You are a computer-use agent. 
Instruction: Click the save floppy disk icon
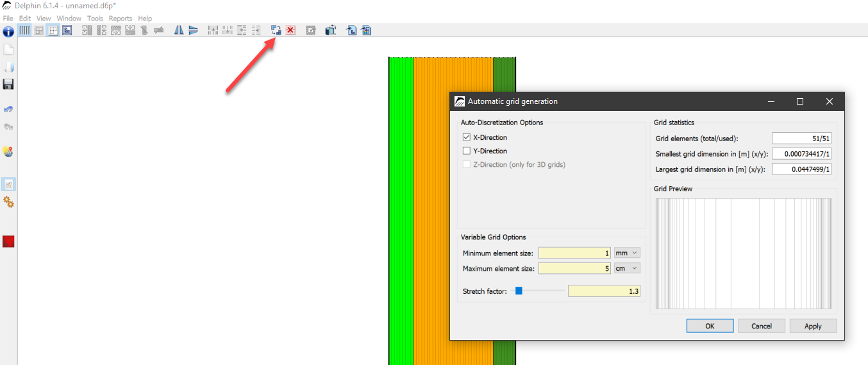coord(8,85)
